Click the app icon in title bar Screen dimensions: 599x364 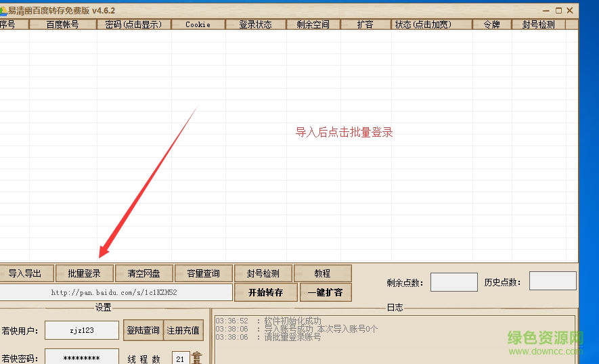click(x=3, y=11)
